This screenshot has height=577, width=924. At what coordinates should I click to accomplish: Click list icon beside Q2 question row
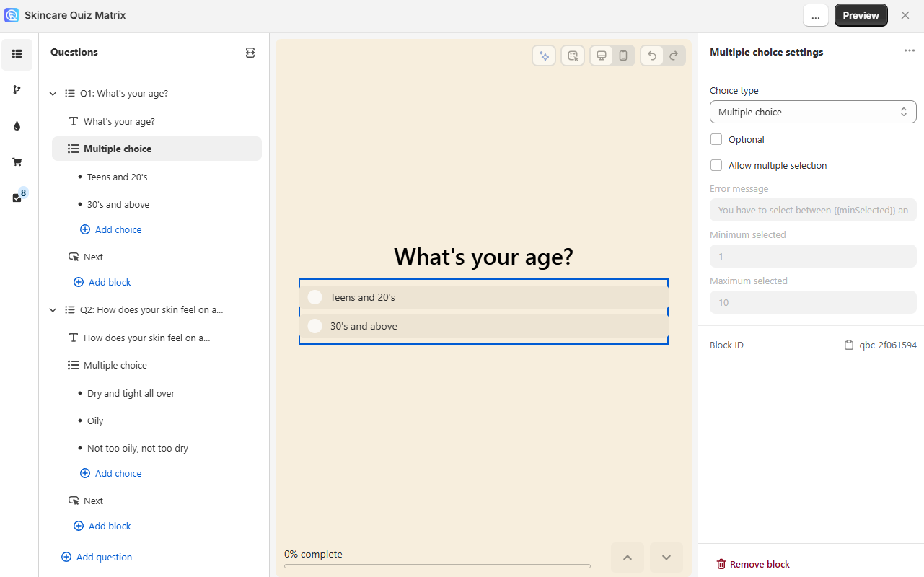click(x=70, y=310)
